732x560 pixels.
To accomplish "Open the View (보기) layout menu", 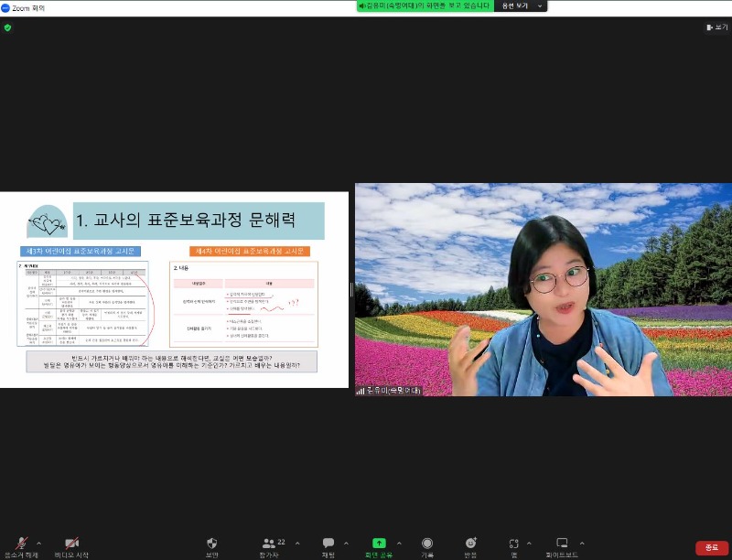I will (x=716, y=27).
